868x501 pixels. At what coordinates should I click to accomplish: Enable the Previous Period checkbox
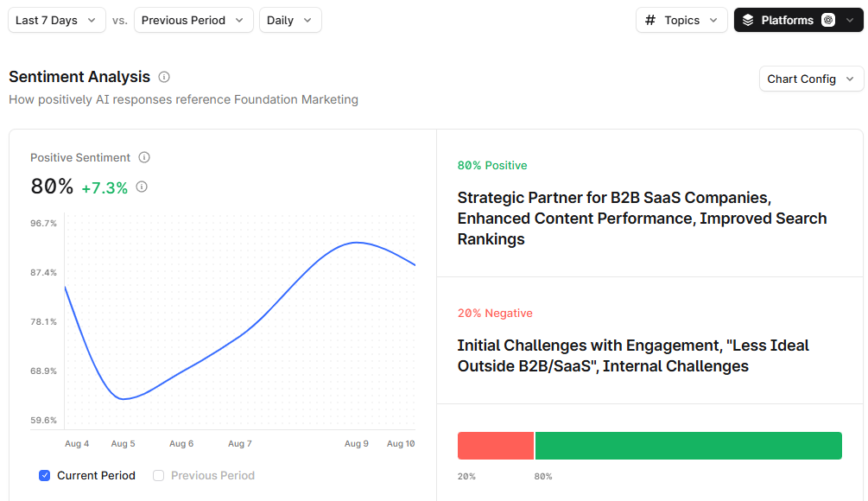(x=158, y=475)
